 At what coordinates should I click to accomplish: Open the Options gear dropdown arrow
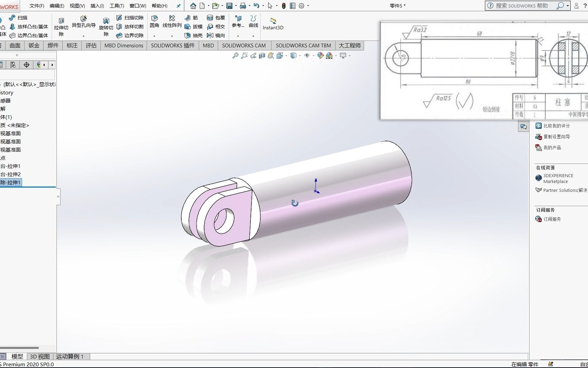pyautogui.click(x=308, y=6)
